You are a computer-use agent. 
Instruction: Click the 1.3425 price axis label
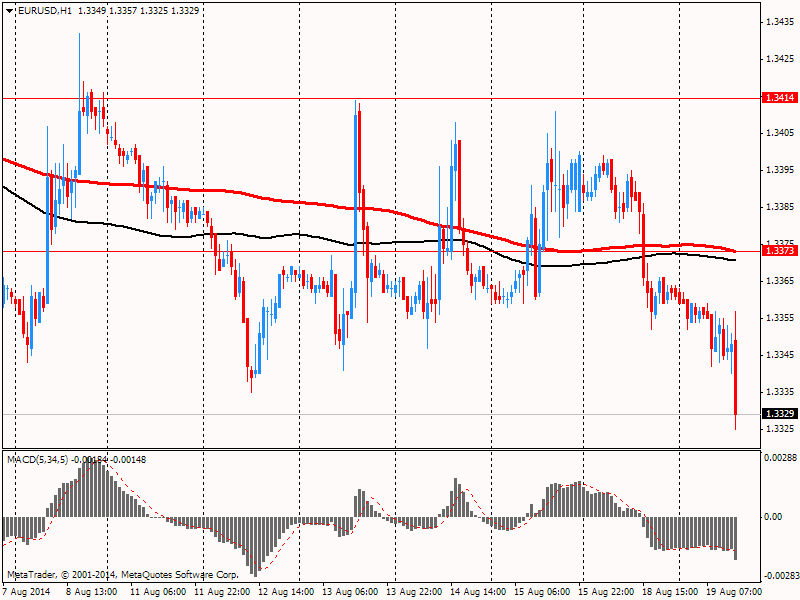click(781, 59)
